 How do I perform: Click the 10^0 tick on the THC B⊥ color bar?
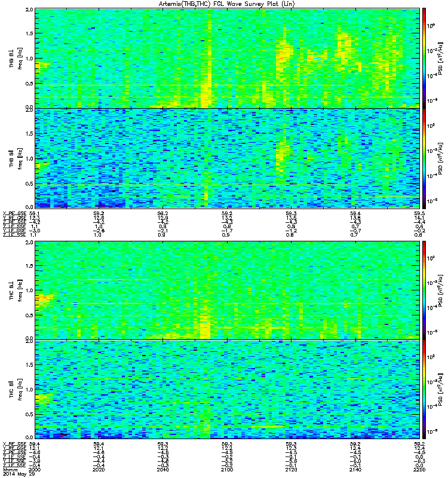tap(431, 258)
